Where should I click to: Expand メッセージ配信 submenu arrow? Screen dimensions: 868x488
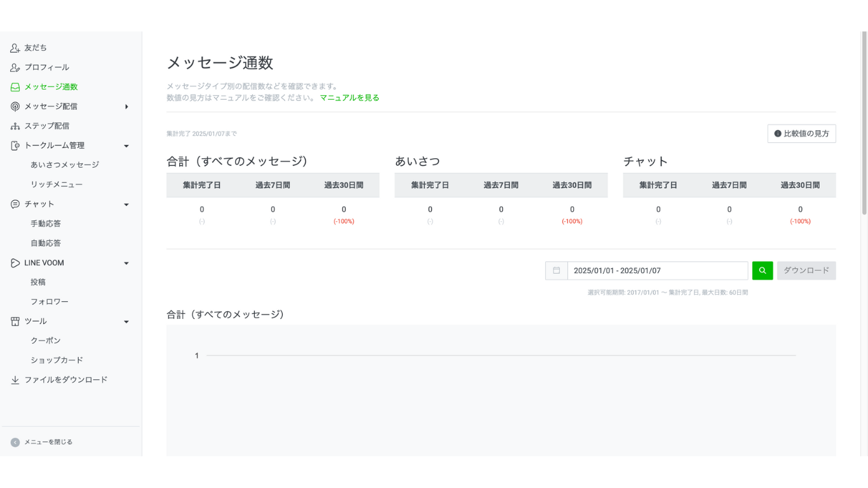(126, 107)
